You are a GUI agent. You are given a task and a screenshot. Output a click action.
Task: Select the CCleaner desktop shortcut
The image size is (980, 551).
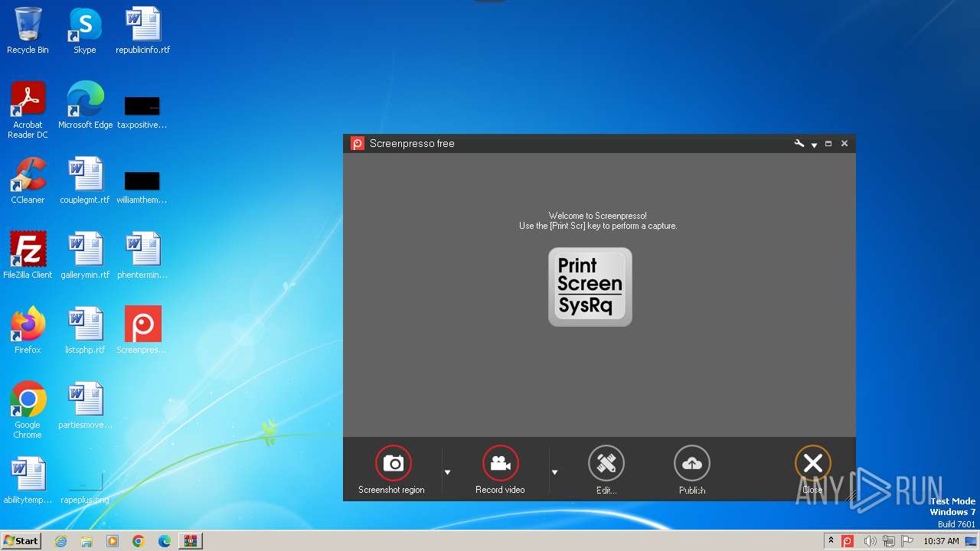28,181
